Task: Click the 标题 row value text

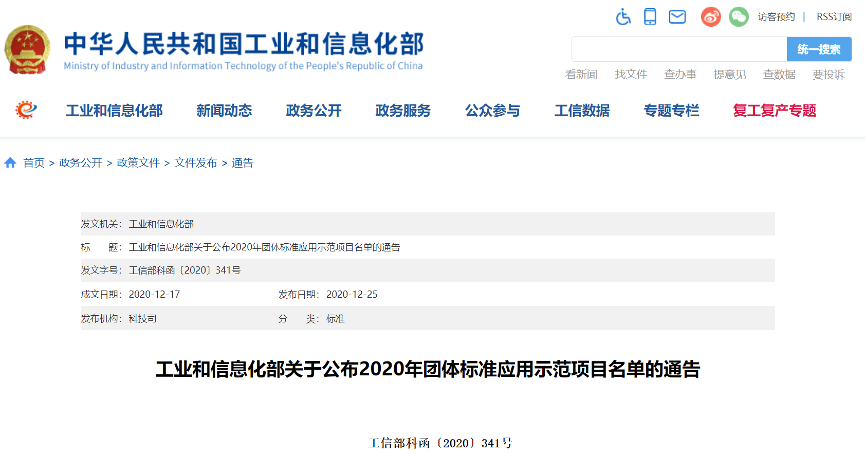Action: (x=265, y=247)
